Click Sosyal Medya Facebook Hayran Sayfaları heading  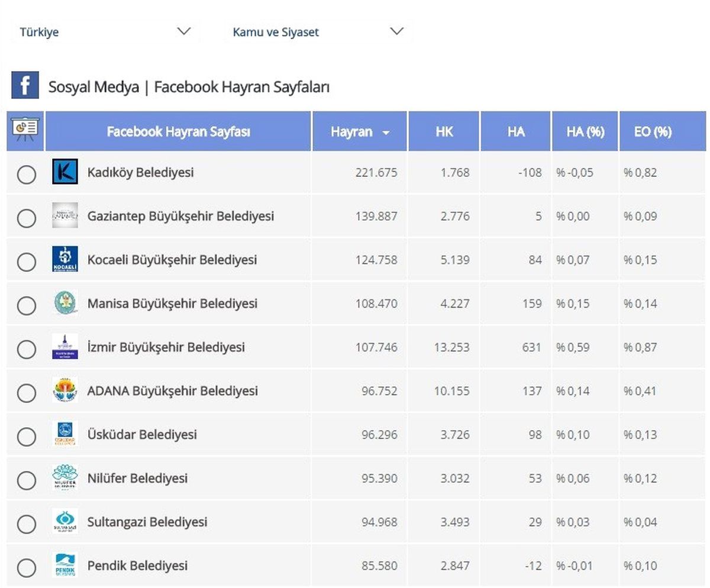coord(189,87)
